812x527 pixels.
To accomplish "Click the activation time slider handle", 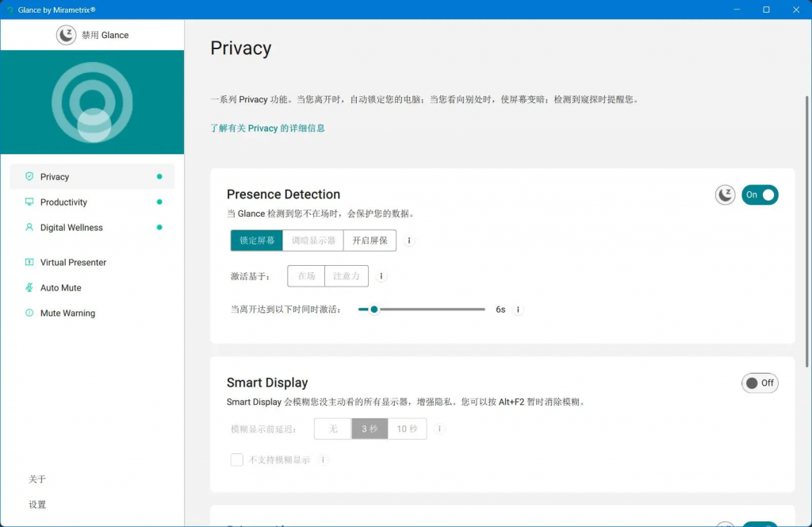I will coord(374,310).
